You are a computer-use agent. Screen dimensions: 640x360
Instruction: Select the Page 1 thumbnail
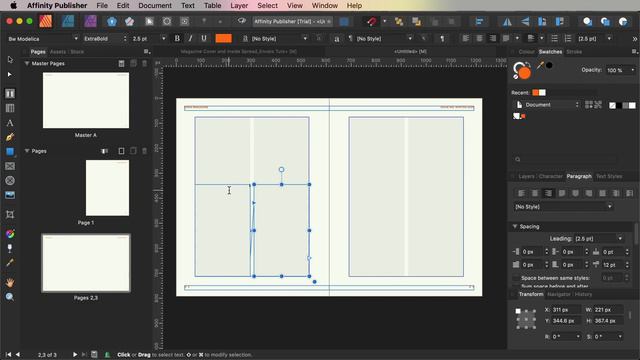click(x=107, y=188)
